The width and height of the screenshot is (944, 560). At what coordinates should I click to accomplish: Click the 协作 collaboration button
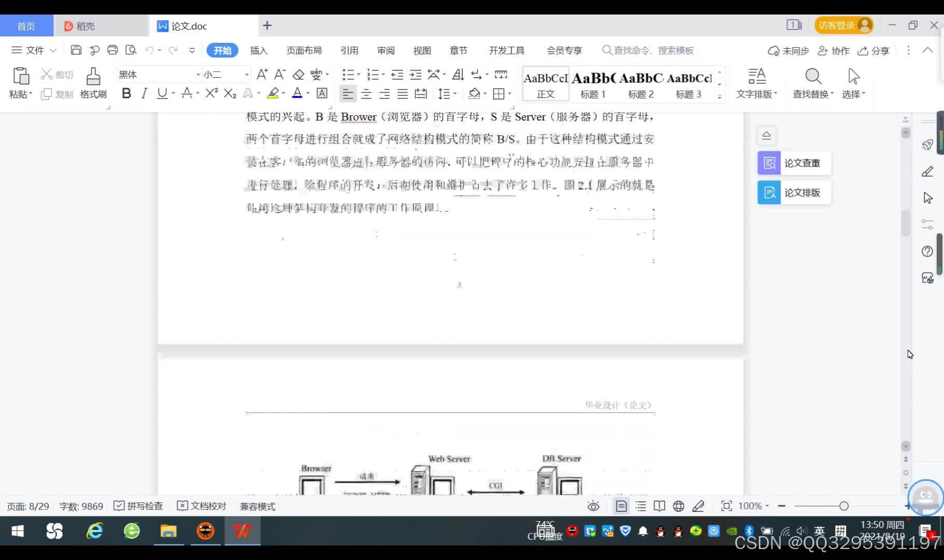point(834,50)
